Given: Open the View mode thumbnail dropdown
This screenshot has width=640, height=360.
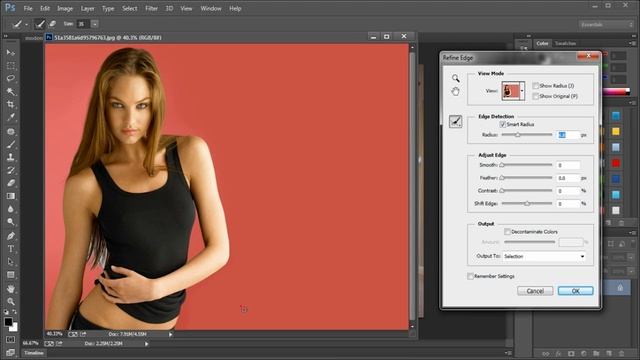Looking at the screenshot, I should coord(522,91).
